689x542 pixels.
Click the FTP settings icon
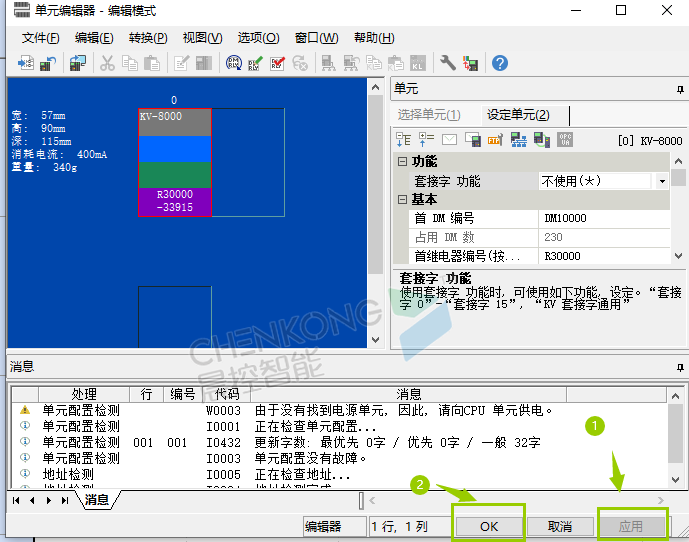coord(494,140)
